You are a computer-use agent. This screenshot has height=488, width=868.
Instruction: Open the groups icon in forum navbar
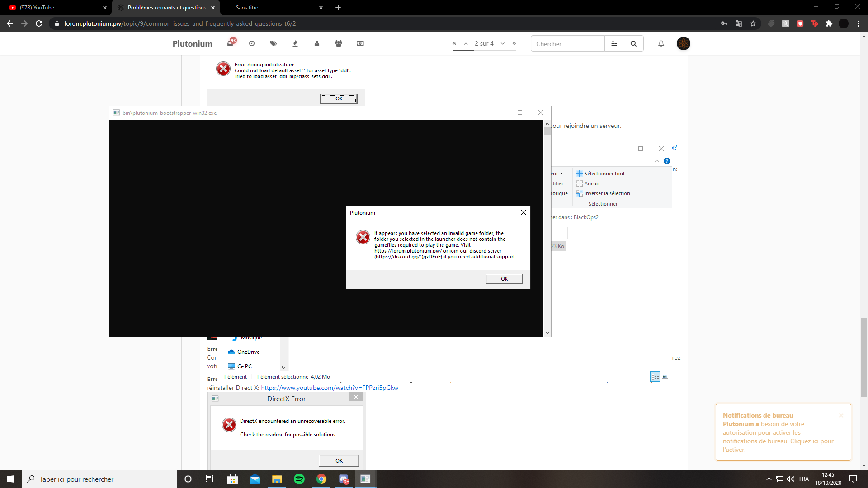coord(338,43)
